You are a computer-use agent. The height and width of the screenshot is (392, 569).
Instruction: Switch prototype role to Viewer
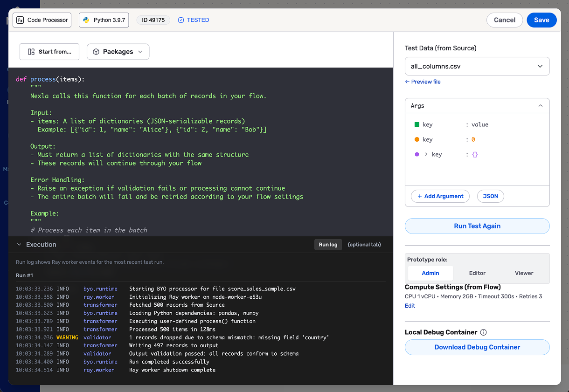tap(524, 273)
